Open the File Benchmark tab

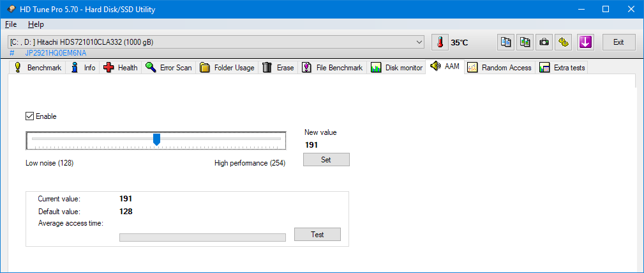pos(333,67)
